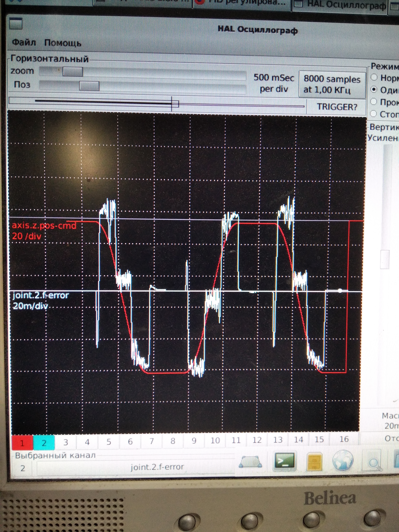
Task: Select cyan channel 2 button
Action: point(44,443)
